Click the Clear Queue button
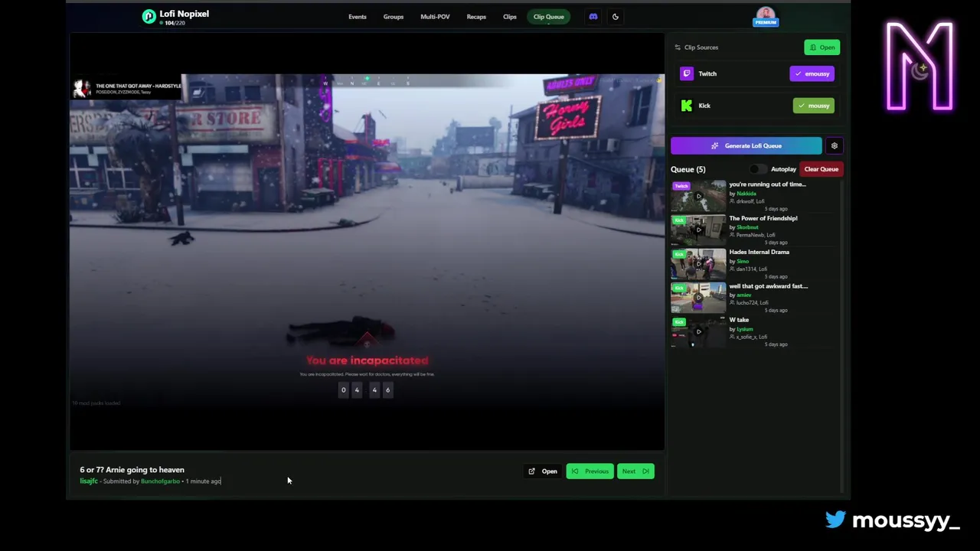980x551 pixels. click(821, 169)
